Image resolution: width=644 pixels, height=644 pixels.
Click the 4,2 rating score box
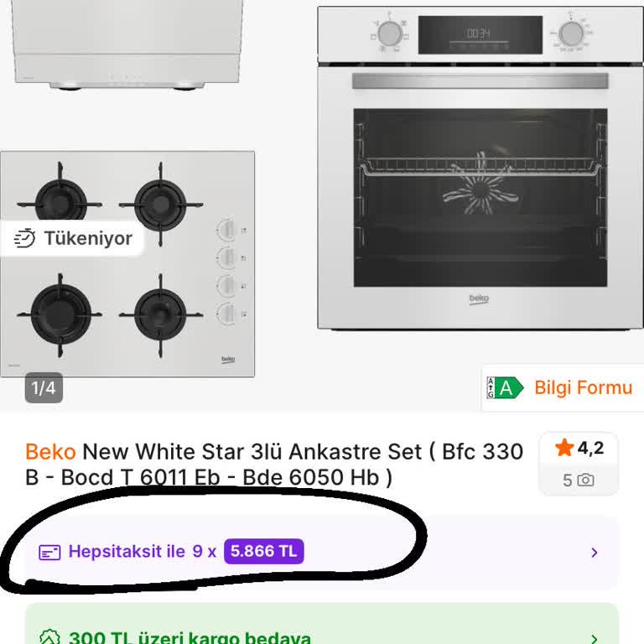click(579, 464)
